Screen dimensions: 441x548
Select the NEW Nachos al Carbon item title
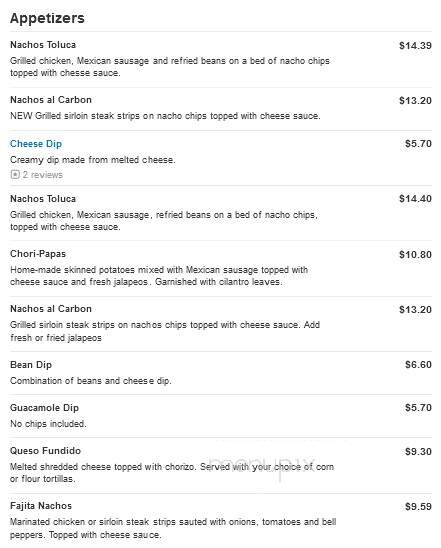[51, 100]
